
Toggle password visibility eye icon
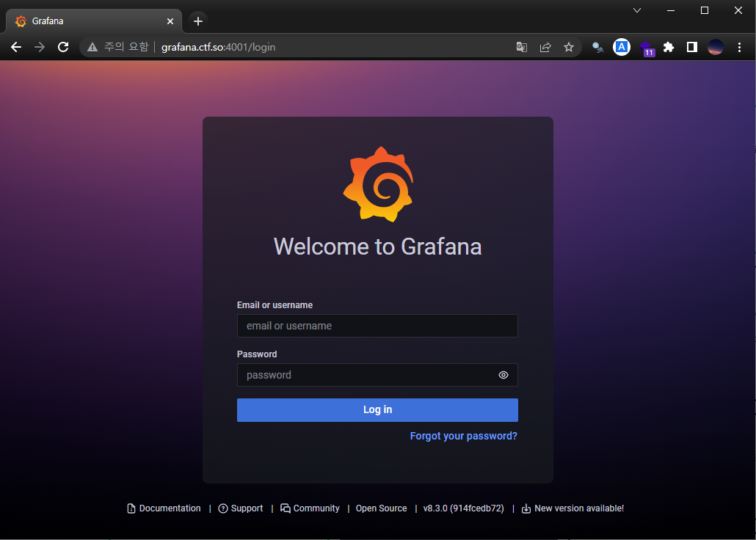click(504, 375)
